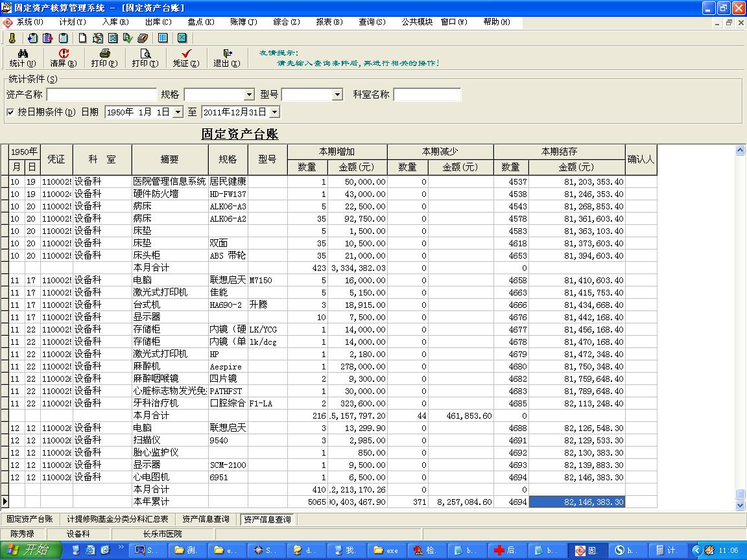This screenshot has height=560, width=747.
Task: Open the Windows 开始 Start button
Action: pyautogui.click(x=30, y=550)
